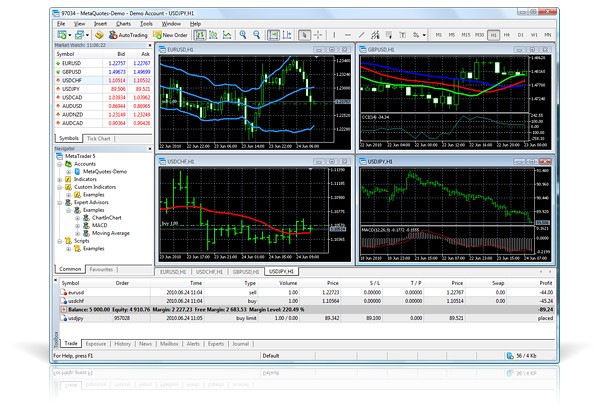
Task: Collapse the Custom Indicators tree node
Action: [60, 188]
